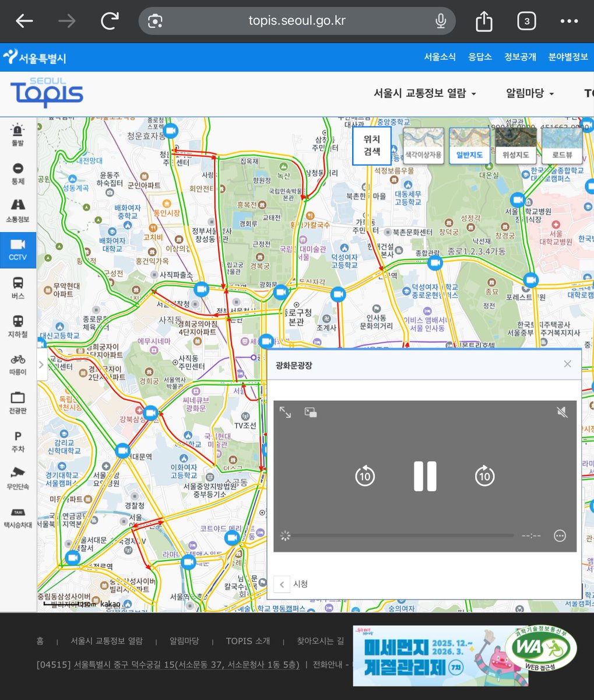The width and height of the screenshot is (594, 700).
Task: Click the CCTV marker near 광화문
Action: [281, 293]
